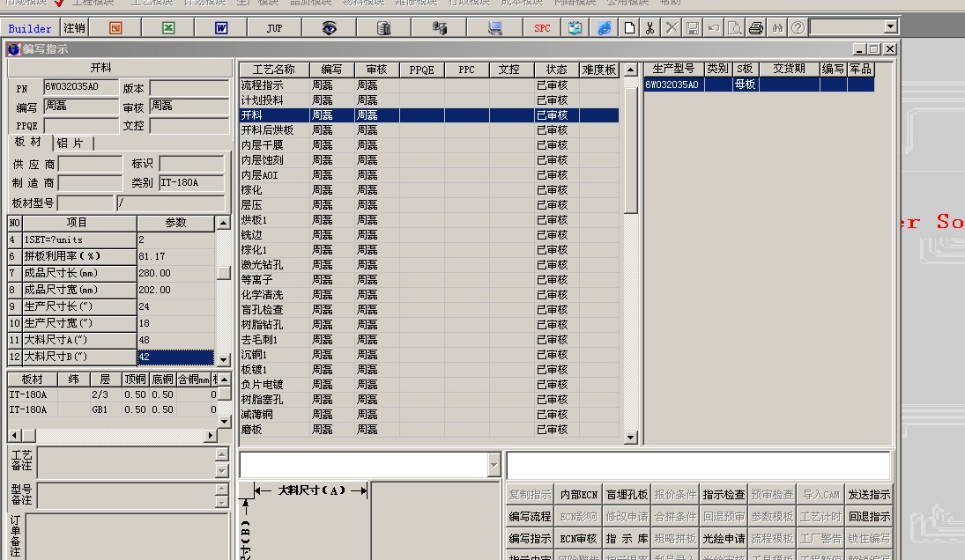
Task: Click the printer icon
Action: coord(756,28)
